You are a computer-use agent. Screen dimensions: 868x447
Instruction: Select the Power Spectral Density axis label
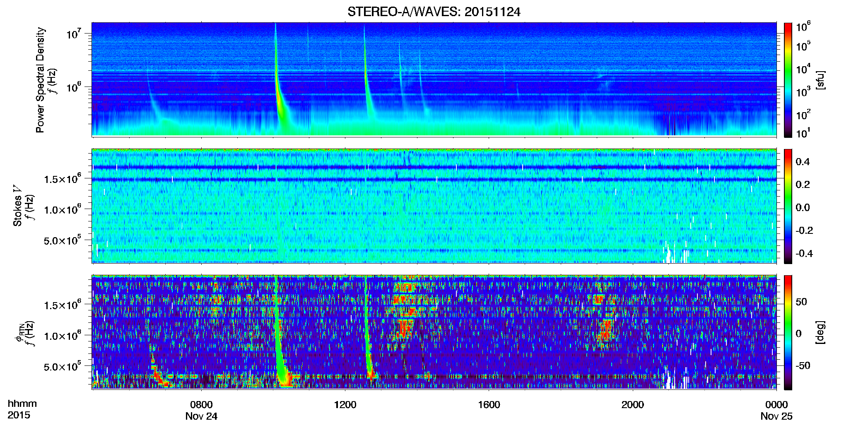(x=40, y=80)
